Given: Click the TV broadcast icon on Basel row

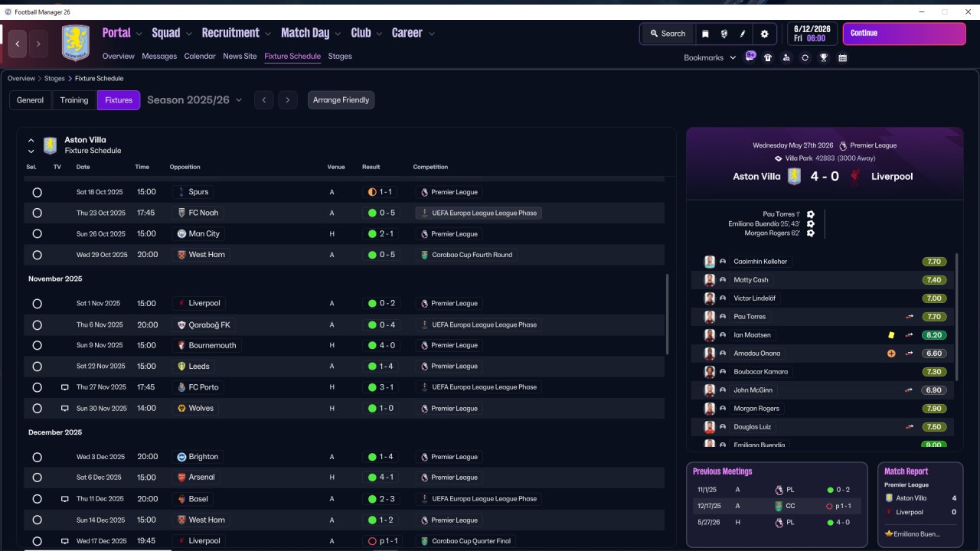Looking at the screenshot, I should click(65, 499).
